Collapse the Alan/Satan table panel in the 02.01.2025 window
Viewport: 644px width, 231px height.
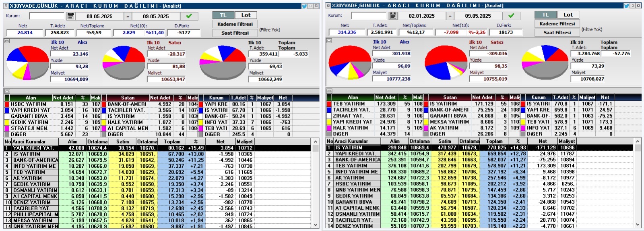(x=329, y=91)
